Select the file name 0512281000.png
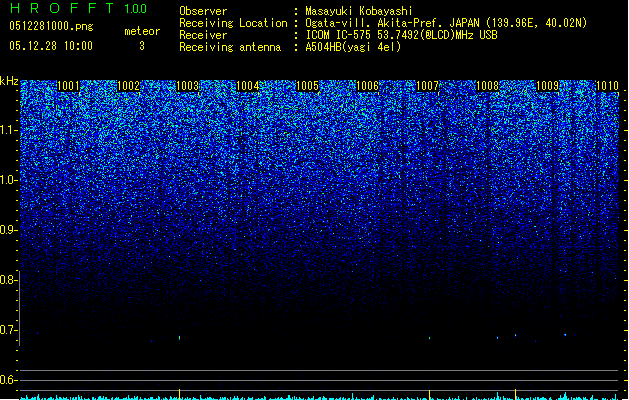 click(x=51, y=26)
